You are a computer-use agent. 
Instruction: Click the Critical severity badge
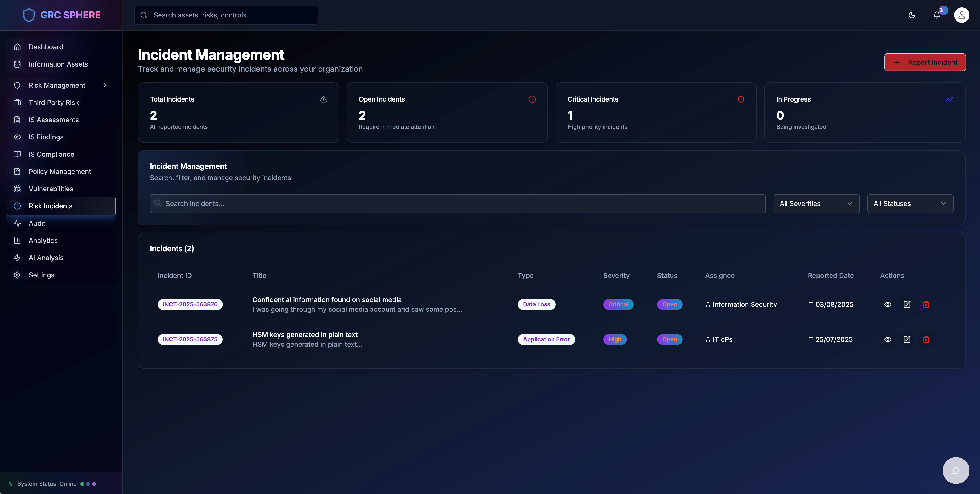[x=618, y=304]
